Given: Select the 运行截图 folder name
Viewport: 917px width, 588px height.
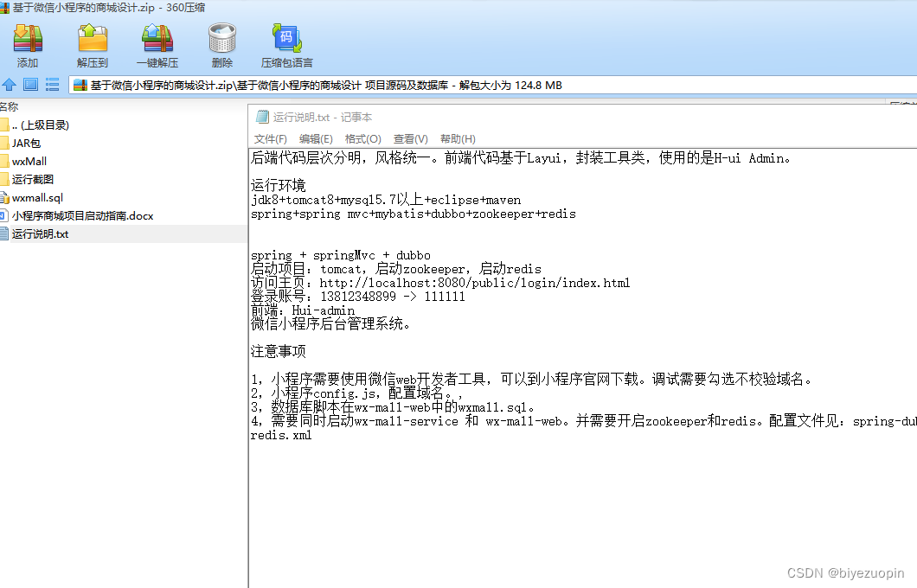Looking at the screenshot, I should pos(33,180).
